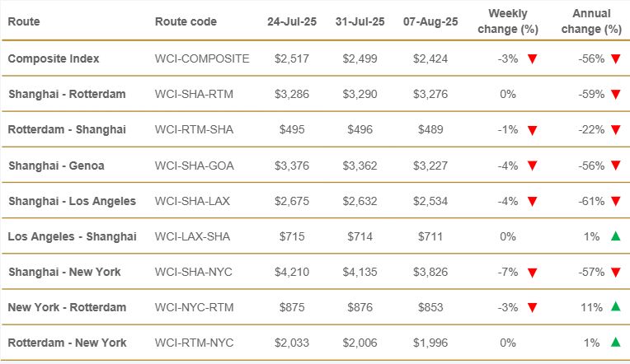Click the Weekly change (%) header
Image resolution: width=630 pixels, height=364 pixels.
point(508,21)
